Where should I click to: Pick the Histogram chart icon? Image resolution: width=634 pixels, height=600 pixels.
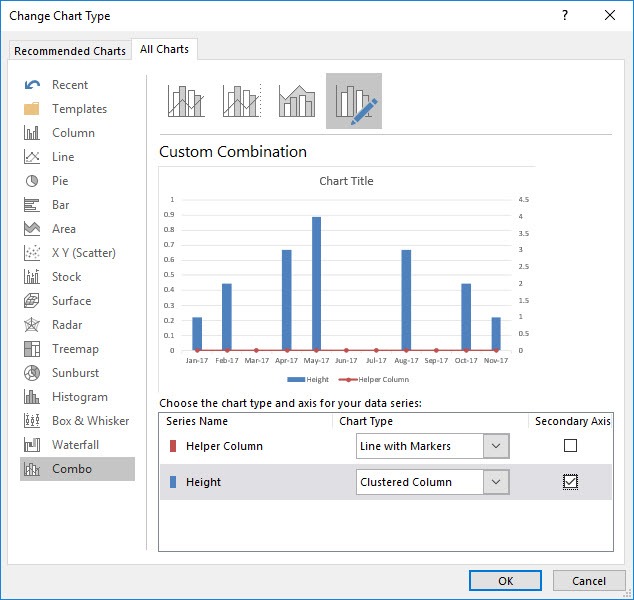(x=32, y=397)
